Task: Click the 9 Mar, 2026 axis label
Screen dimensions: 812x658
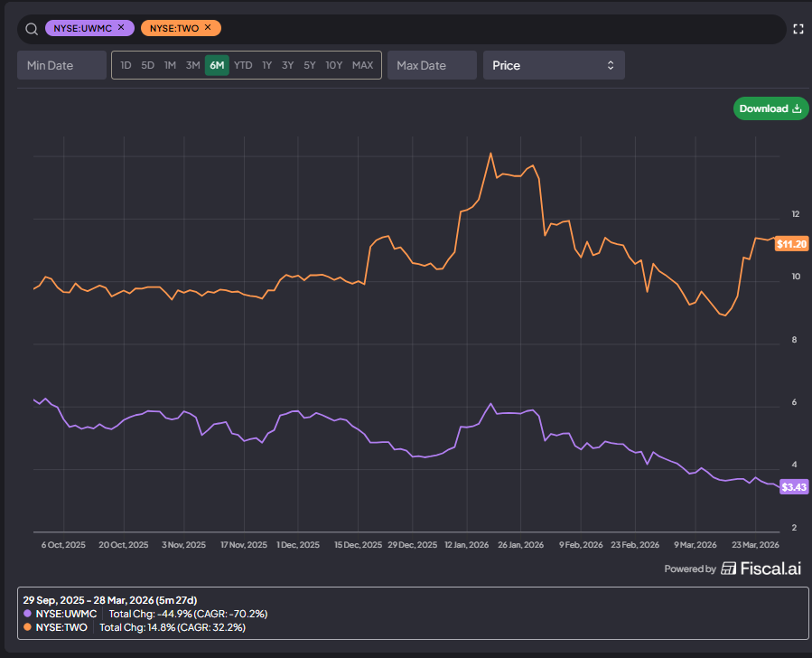Action: (x=695, y=545)
